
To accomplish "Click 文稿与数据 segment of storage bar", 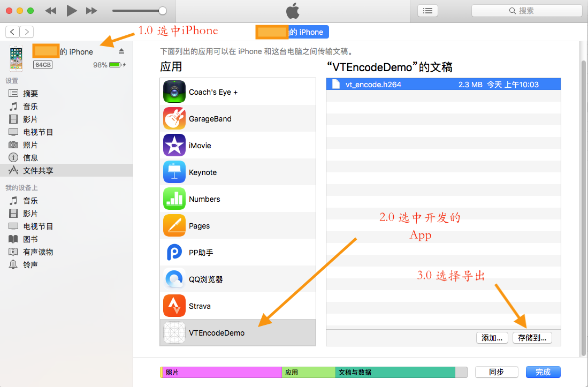I will pos(395,373).
